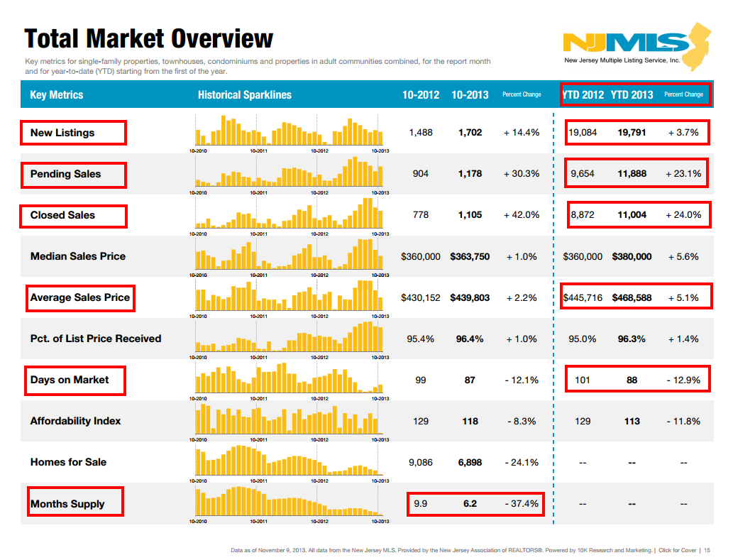Click the 'Historical Sparklines' column header
This screenshot has width=733, height=560.
click(244, 94)
